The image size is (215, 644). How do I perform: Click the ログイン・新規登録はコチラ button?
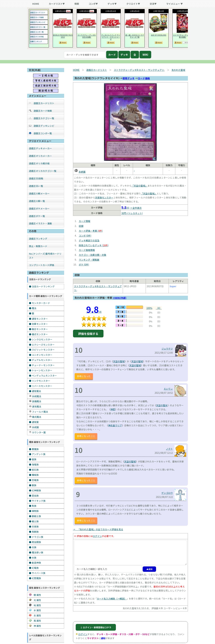(x=96, y=627)
